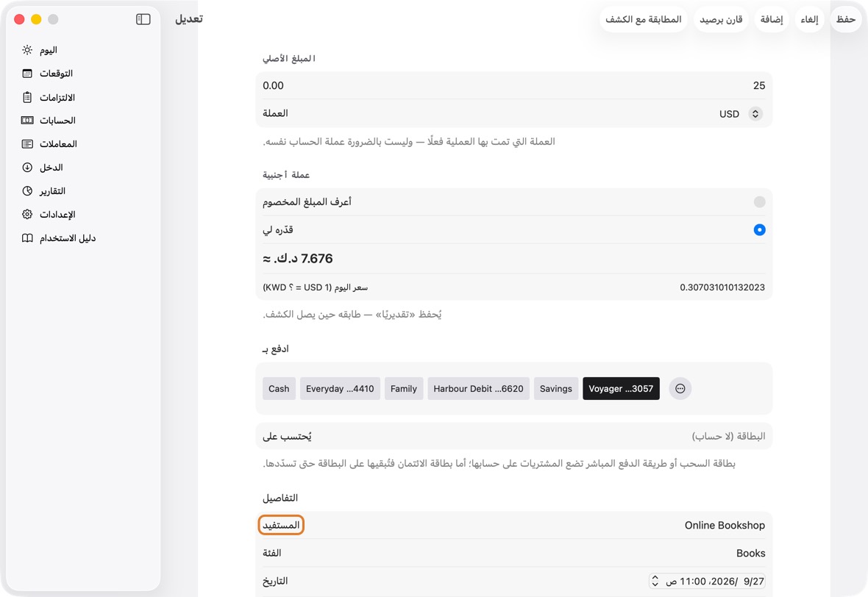This screenshot has width=868, height=597.
Task: Click the إضافة toolbar button
Action: (772, 19)
